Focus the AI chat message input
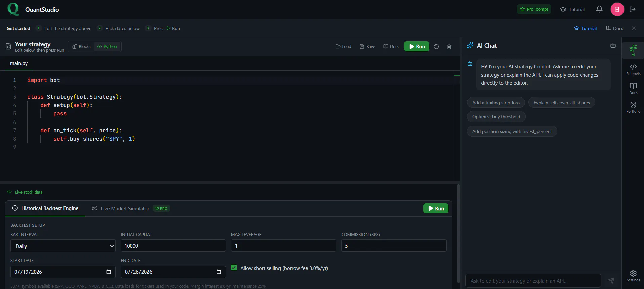 point(533,281)
